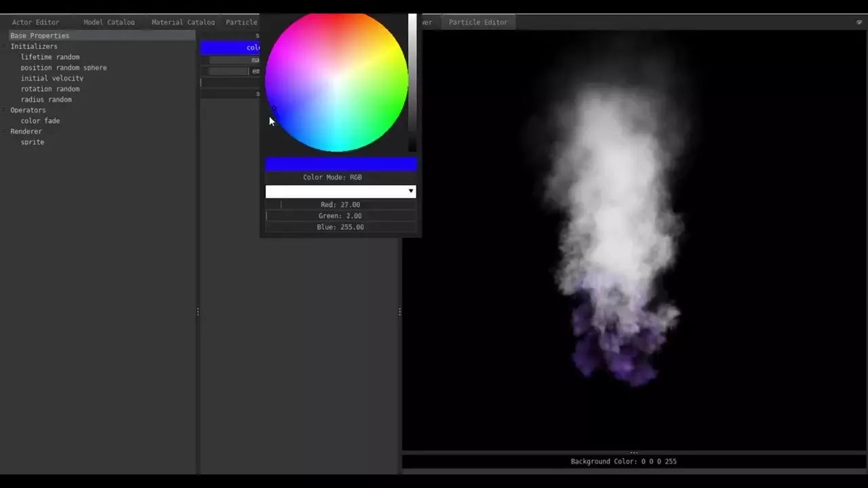Open the Actor Editor tab
868x488 pixels.
coord(35,22)
